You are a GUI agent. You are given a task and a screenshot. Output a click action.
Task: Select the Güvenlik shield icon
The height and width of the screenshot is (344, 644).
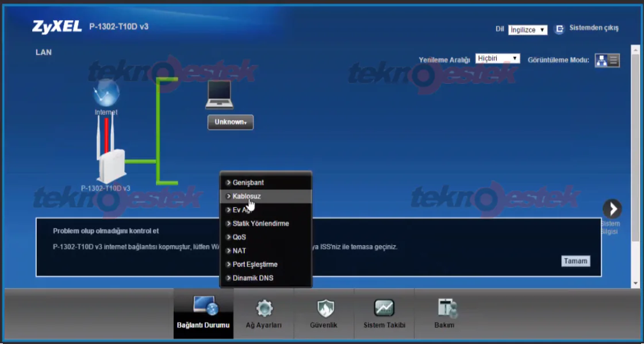tap(324, 308)
